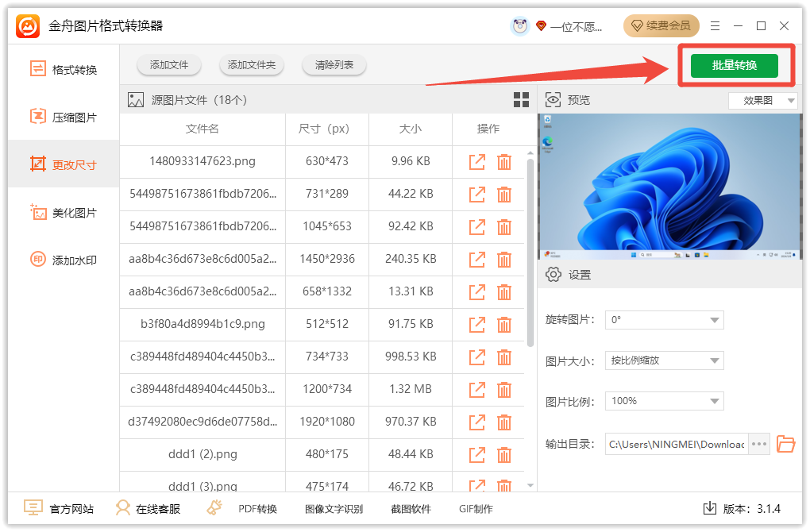
Task: Delete the 734*733 file via trash icon
Action: point(504,357)
